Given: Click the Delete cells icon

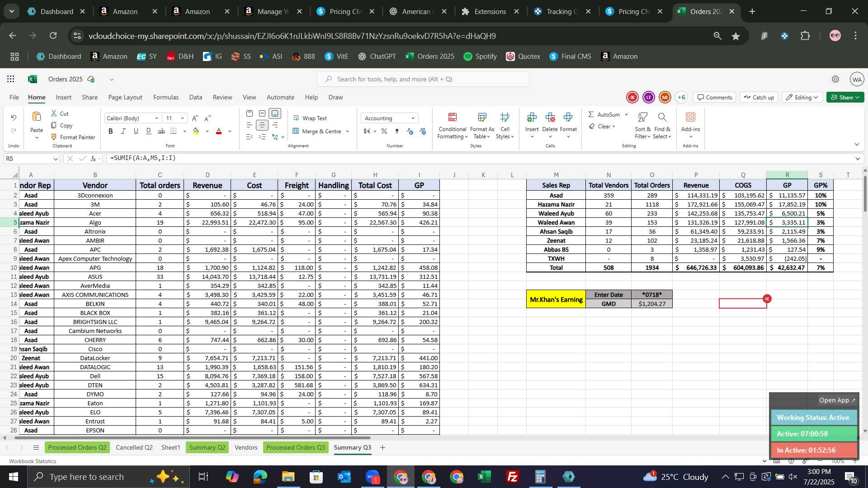Looking at the screenshot, I should coord(550,117).
